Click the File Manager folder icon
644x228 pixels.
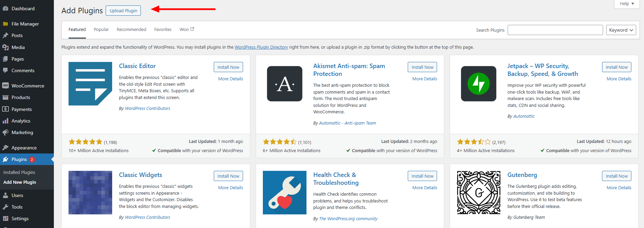5,24
